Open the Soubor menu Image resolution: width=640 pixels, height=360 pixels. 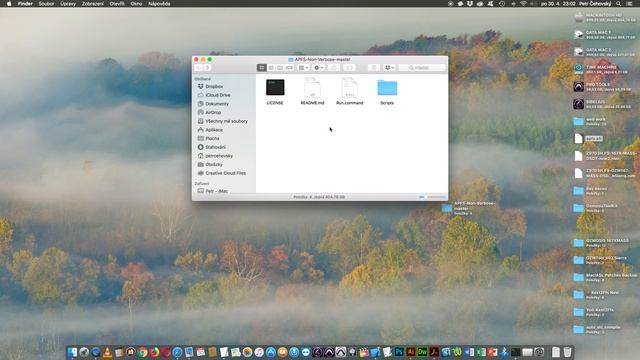[x=46, y=4]
